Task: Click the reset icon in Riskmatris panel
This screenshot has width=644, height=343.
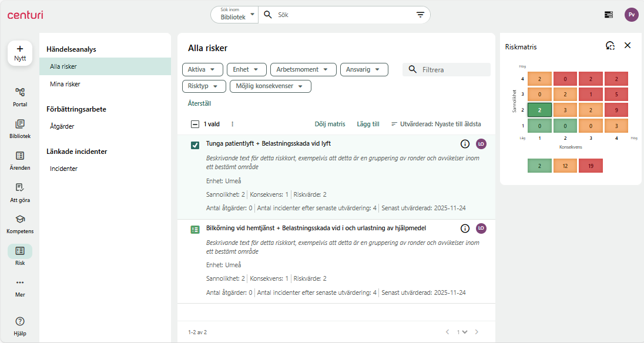Action: 610,46
